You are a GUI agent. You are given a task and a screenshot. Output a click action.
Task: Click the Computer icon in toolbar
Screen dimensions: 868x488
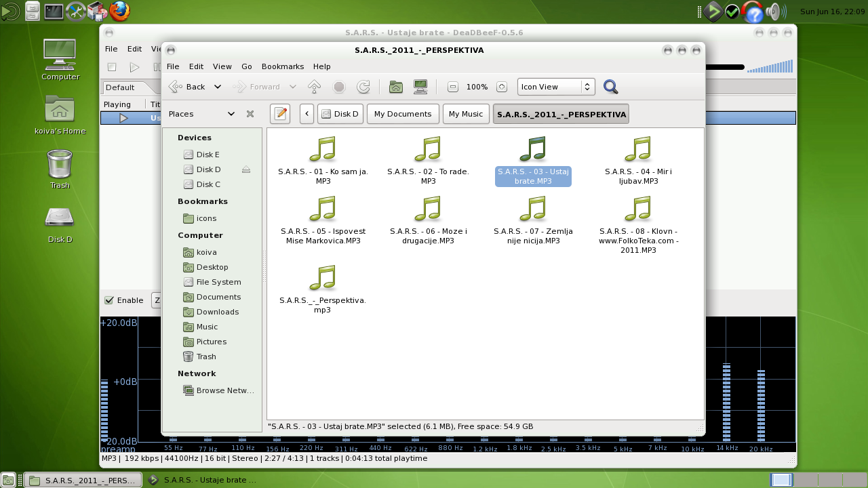pos(420,87)
